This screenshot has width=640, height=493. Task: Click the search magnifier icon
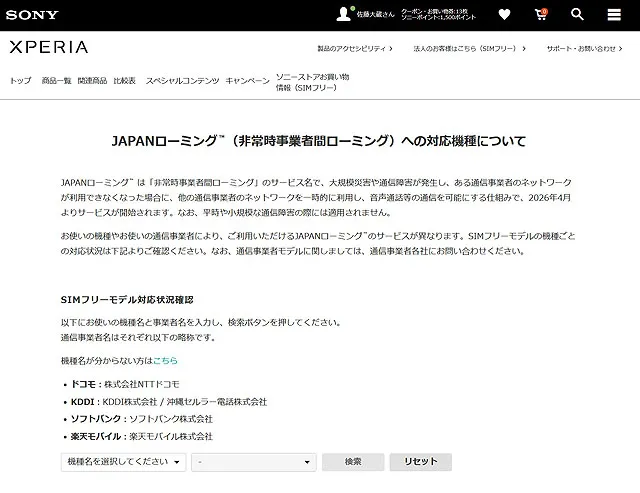[x=577, y=15]
